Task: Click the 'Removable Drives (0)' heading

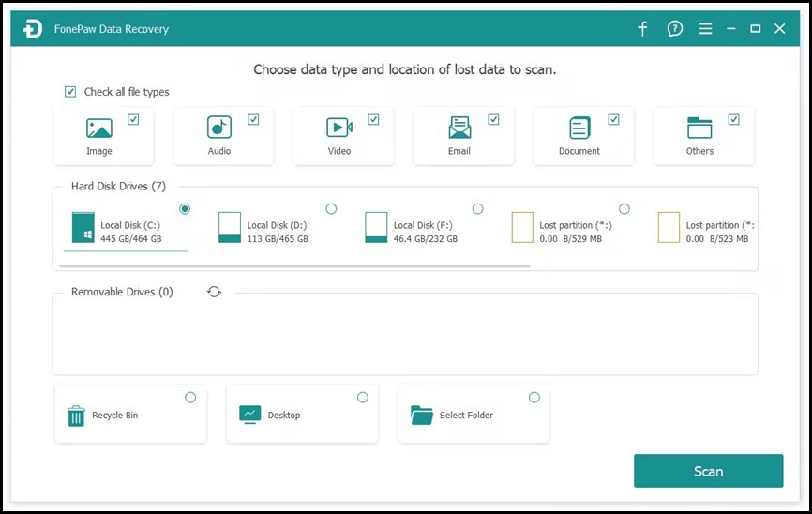Action: (122, 292)
